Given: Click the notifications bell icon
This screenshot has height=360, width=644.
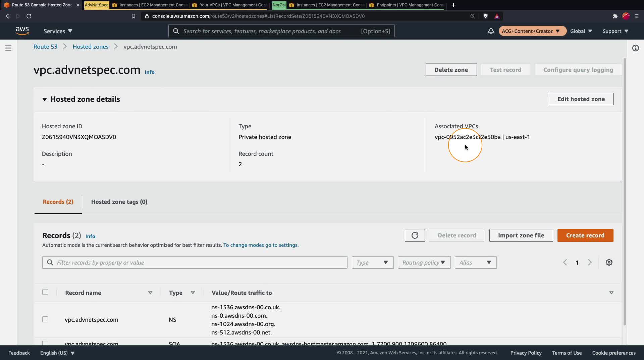Looking at the screenshot, I should pyautogui.click(x=491, y=31).
